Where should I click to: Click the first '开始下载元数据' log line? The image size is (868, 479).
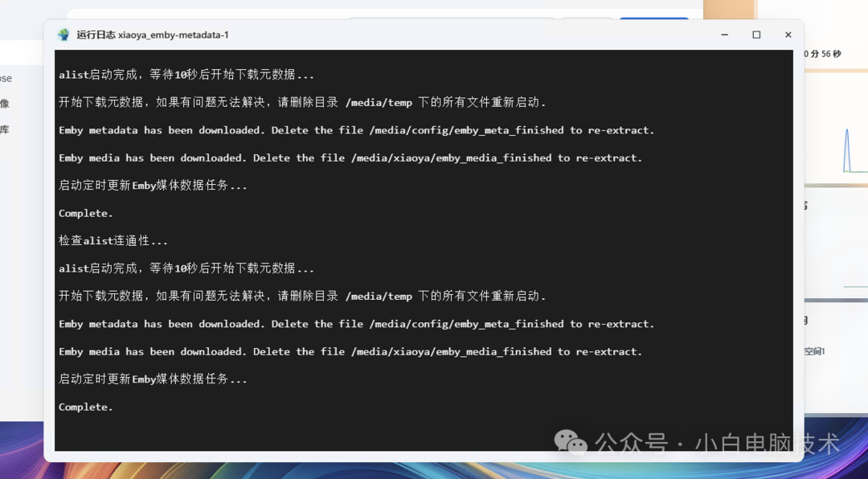click(302, 102)
